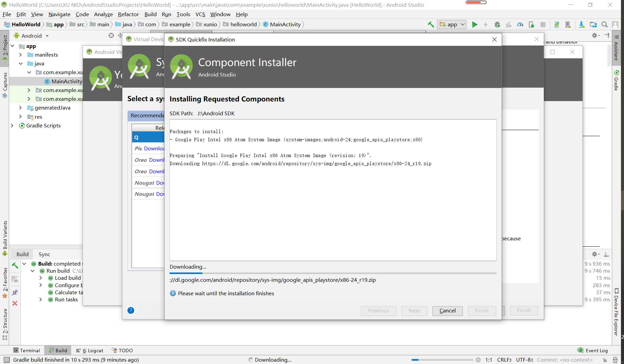Open the Profile app gauge icon

point(520,24)
